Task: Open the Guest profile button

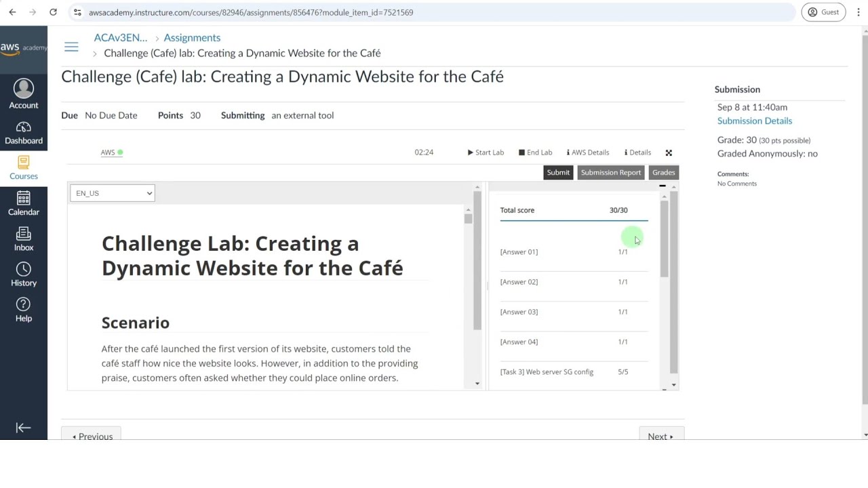Action: coord(823,12)
